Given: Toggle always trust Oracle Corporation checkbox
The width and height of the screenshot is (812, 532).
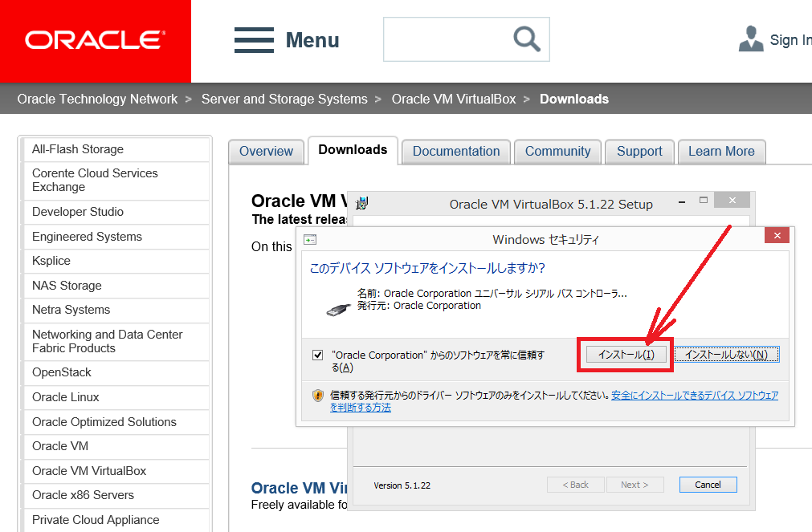Looking at the screenshot, I should click(318, 355).
